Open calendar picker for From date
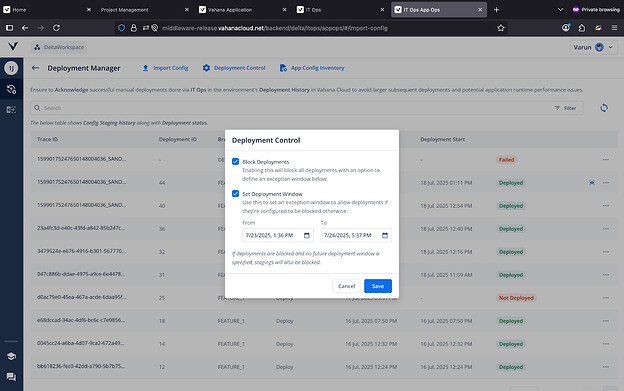 point(307,235)
